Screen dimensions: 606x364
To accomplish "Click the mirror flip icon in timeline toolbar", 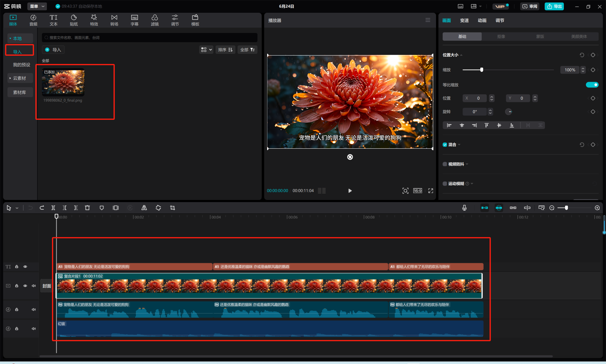I will [144, 208].
